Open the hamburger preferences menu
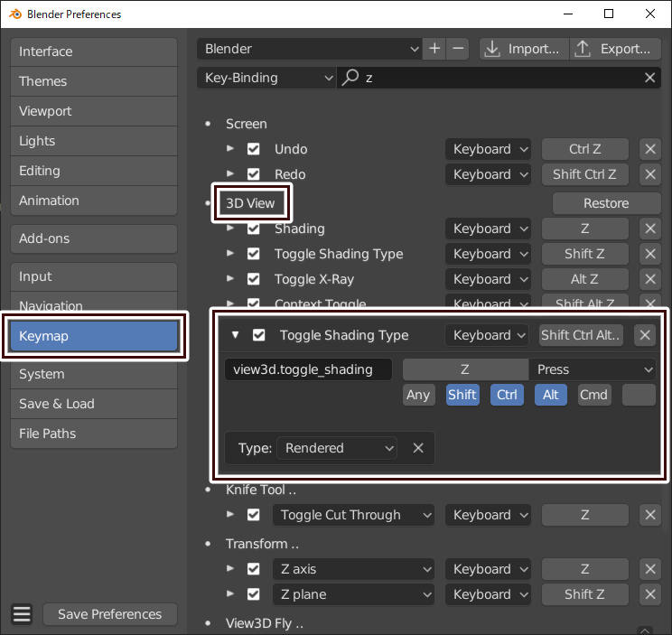Viewport: 672px width, 635px height. point(22,614)
